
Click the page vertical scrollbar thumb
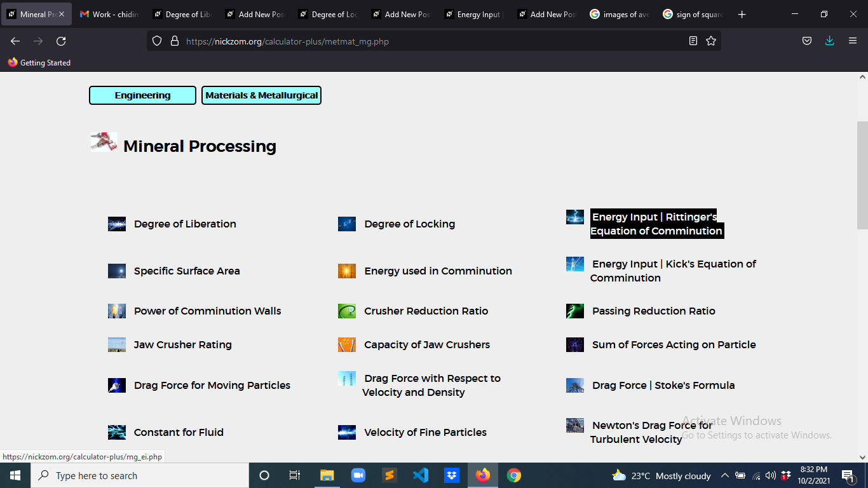862,175
